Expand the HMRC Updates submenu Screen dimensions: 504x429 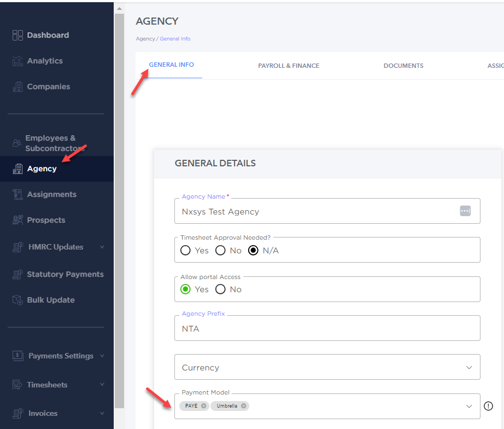(102, 247)
